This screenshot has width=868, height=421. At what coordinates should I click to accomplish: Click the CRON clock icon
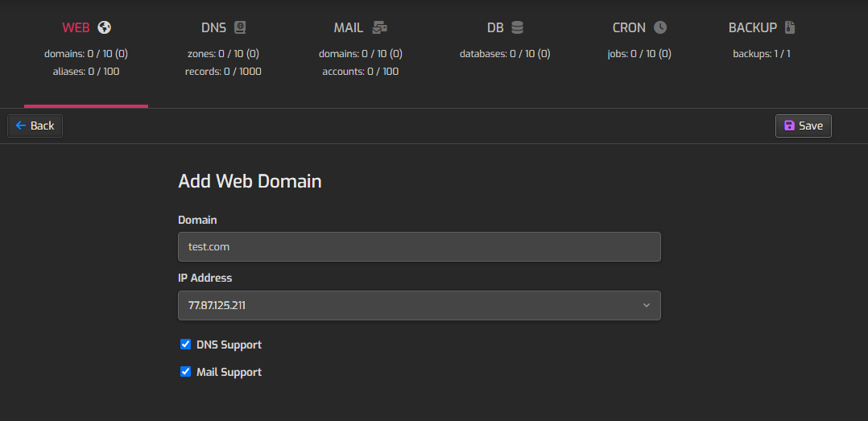point(660,27)
